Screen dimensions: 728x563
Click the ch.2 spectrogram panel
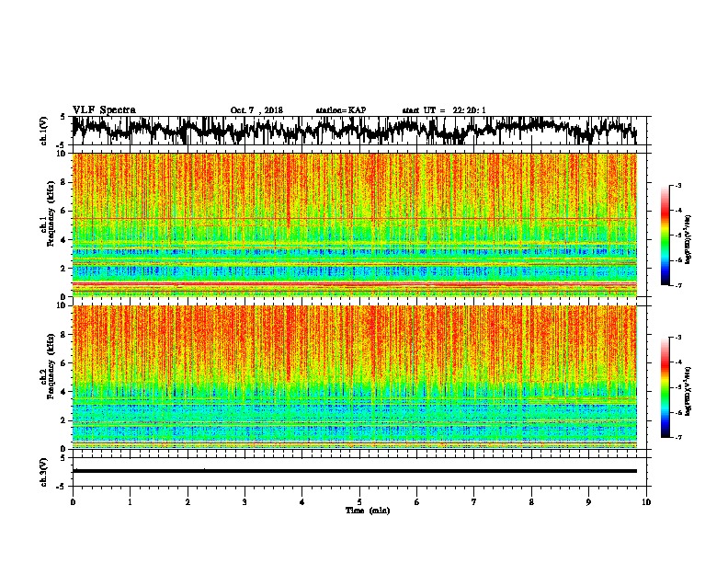click(355, 377)
